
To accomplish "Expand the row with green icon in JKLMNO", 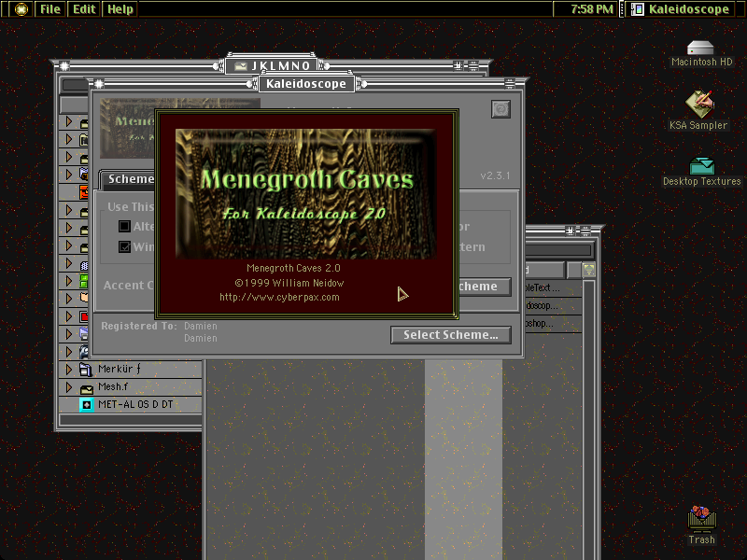I will point(68,281).
